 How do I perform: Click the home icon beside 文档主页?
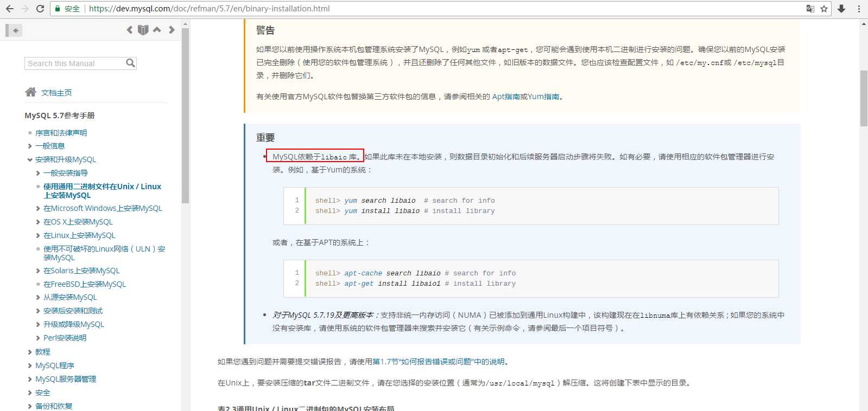tap(31, 92)
